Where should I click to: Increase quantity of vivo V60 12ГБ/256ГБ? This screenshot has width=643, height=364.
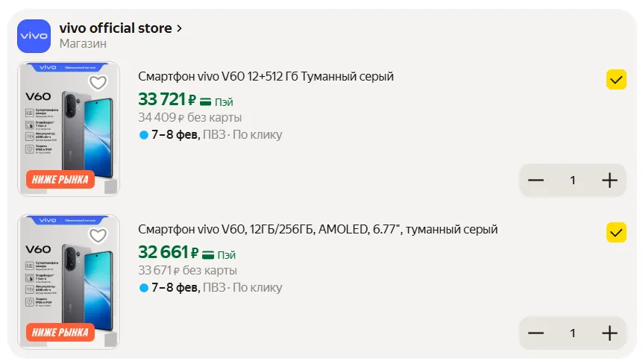pyautogui.click(x=609, y=333)
